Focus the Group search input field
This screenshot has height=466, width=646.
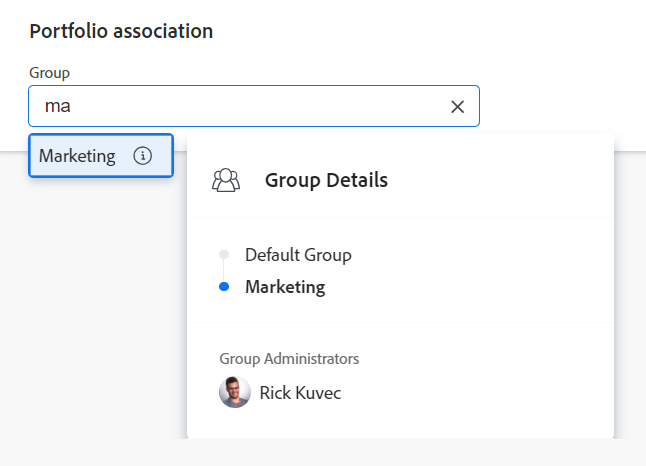pyautogui.click(x=250, y=107)
